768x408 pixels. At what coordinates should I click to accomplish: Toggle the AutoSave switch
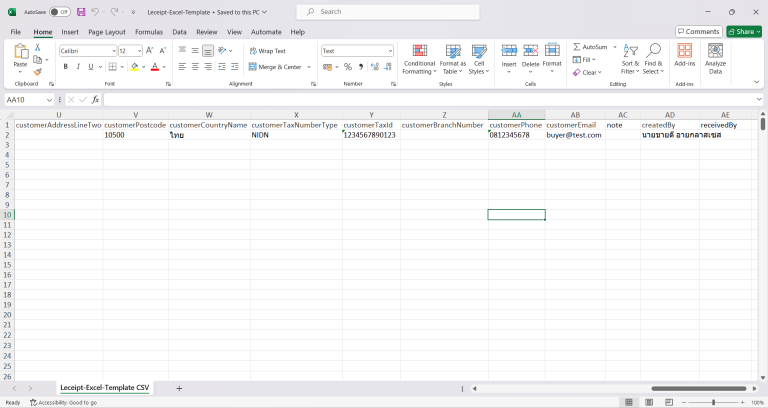coord(60,12)
